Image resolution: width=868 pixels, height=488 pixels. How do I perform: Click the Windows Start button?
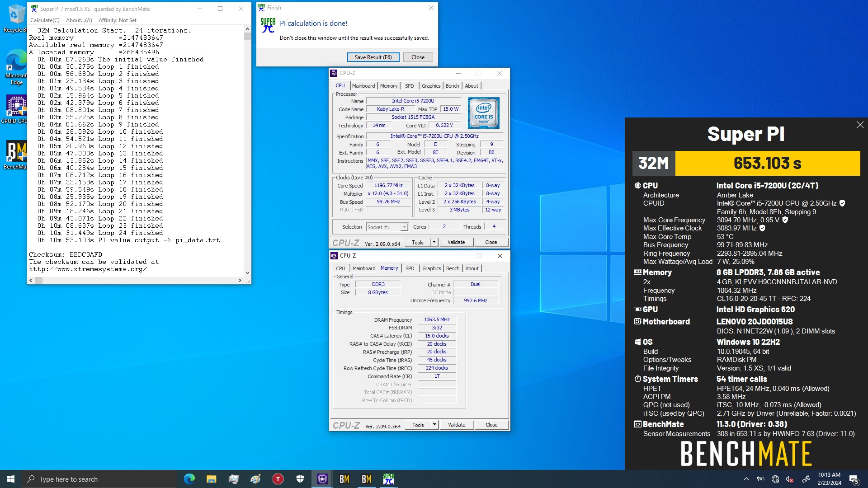point(11,479)
